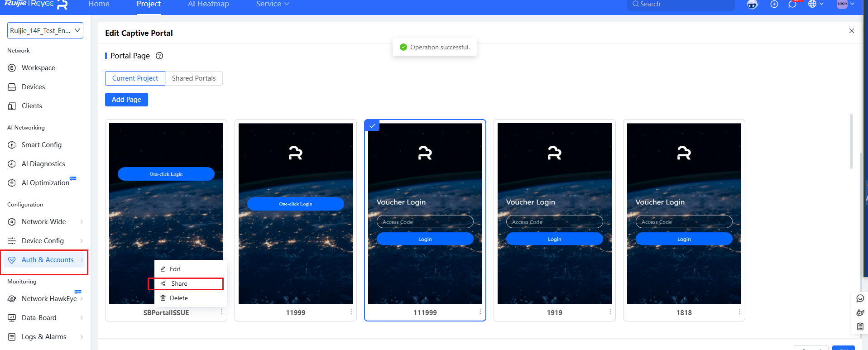Select the 1818 portal thumbnail
Screen dimensions: 868x350
[x=684, y=214]
